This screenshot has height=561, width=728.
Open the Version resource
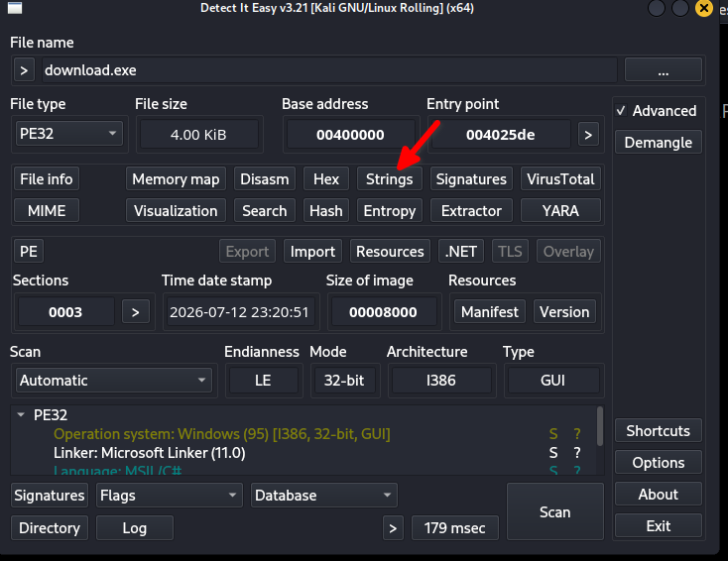564,312
